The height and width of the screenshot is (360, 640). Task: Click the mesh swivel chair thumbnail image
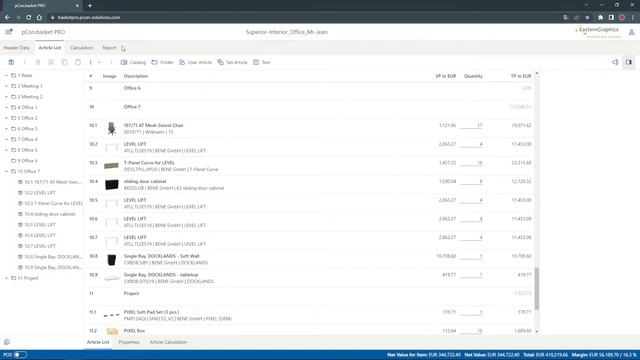(111, 129)
